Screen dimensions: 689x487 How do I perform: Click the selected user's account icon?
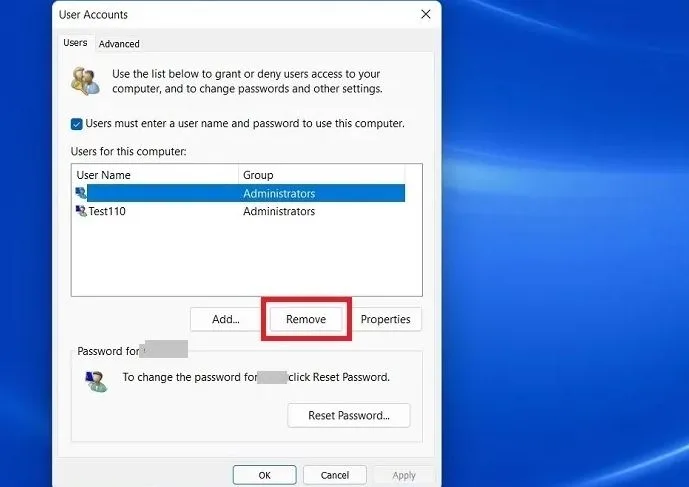(81, 193)
